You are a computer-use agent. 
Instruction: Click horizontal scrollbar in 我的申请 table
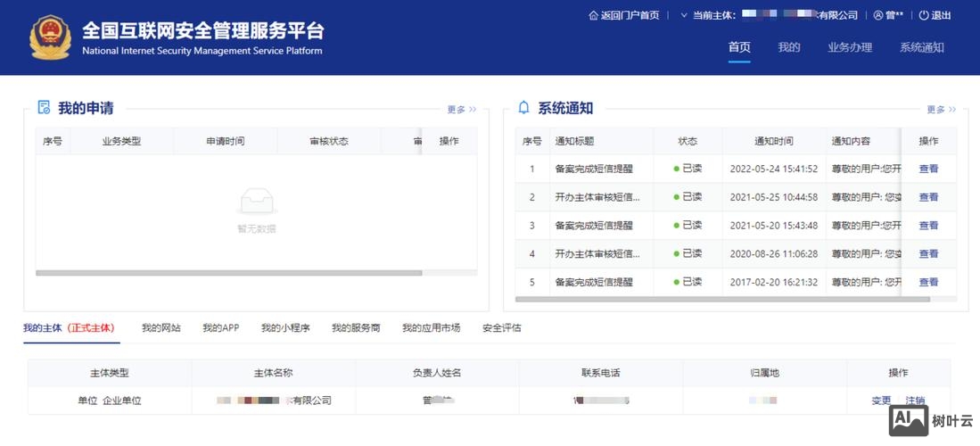(229, 273)
